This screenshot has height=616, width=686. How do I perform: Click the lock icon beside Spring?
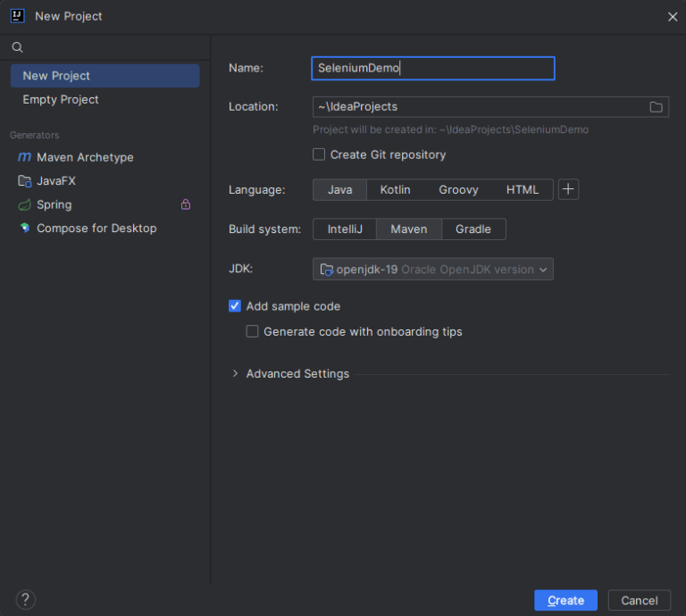[186, 204]
